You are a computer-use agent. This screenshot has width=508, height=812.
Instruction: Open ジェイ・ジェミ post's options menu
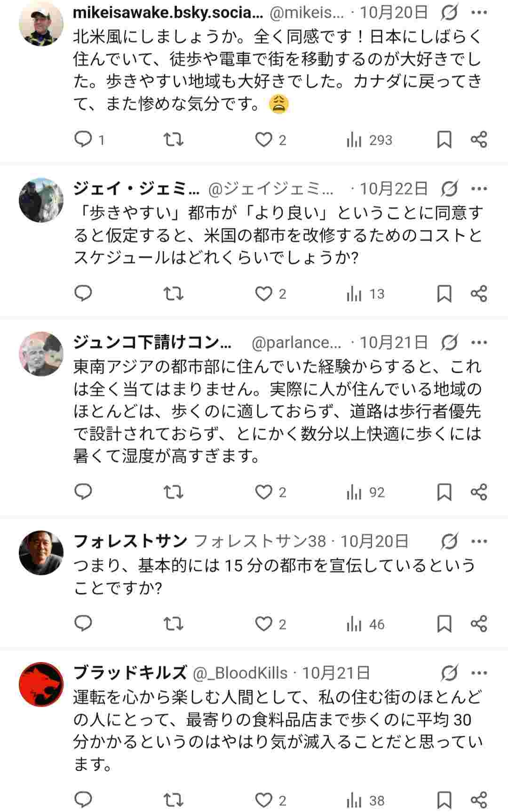click(x=480, y=187)
